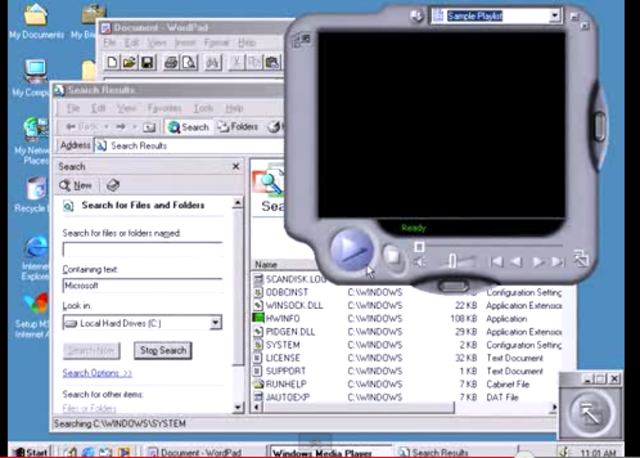Click Print Preview icon in WordPad
The height and width of the screenshot is (458, 640).
pos(189,62)
